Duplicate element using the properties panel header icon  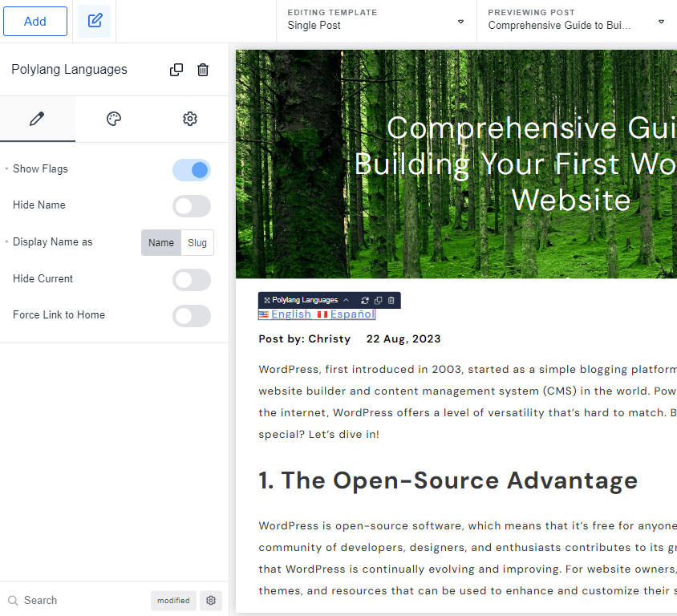(176, 70)
